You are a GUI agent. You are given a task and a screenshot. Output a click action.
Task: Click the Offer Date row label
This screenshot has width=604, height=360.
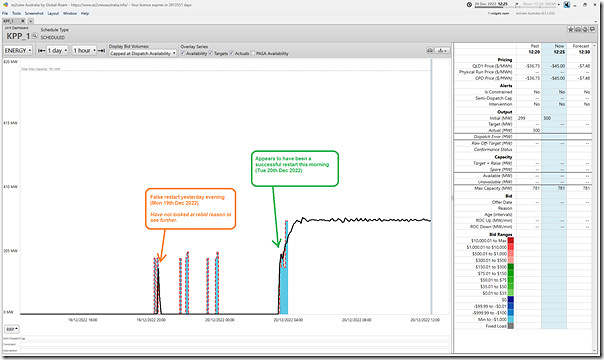pos(502,202)
